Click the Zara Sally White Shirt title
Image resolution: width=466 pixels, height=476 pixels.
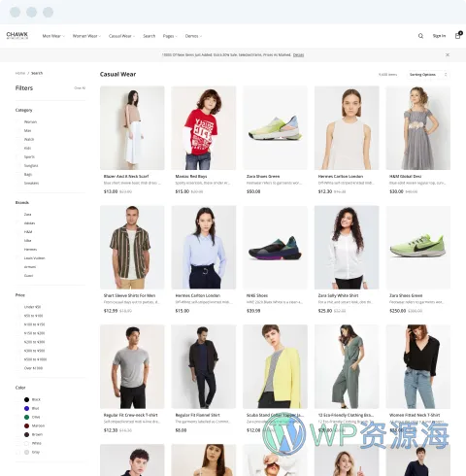click(x=338, y=295)
